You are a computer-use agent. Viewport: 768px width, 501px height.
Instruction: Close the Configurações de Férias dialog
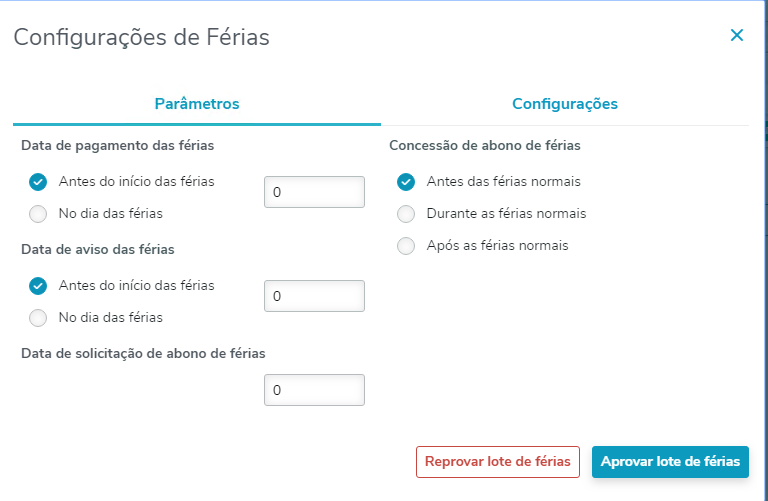click(x=737, y=36)
